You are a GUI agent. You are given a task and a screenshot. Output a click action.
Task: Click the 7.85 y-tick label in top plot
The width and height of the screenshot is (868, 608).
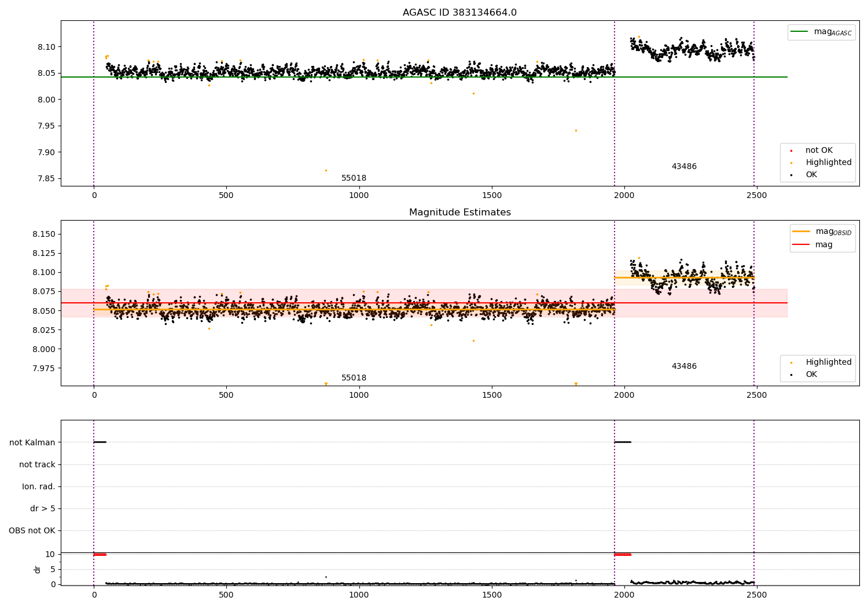coord(46,179)
